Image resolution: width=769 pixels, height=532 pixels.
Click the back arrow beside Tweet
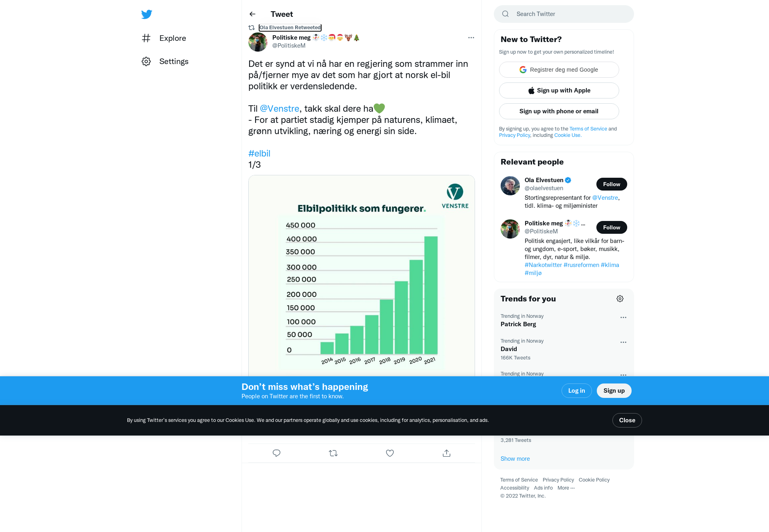(252, 14)
